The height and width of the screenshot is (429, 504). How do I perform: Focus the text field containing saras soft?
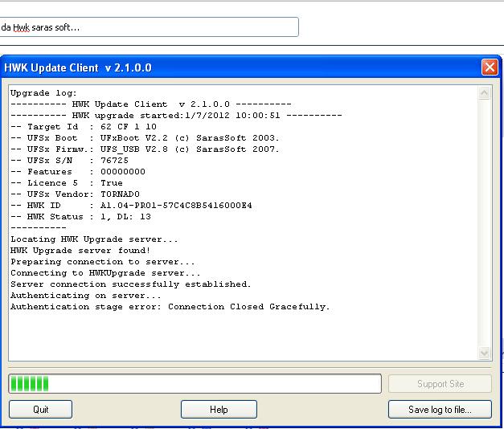149,27
